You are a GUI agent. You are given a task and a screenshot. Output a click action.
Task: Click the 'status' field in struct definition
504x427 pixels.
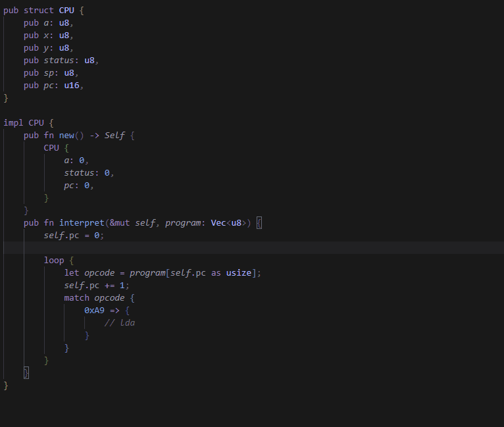(59, 61)
